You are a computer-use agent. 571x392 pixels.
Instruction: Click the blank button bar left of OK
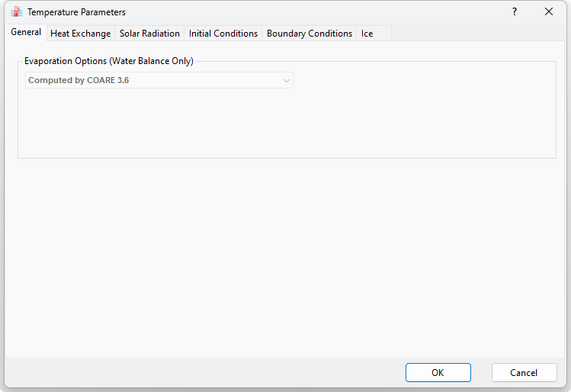pyautogui.click(x=206, y=373)
